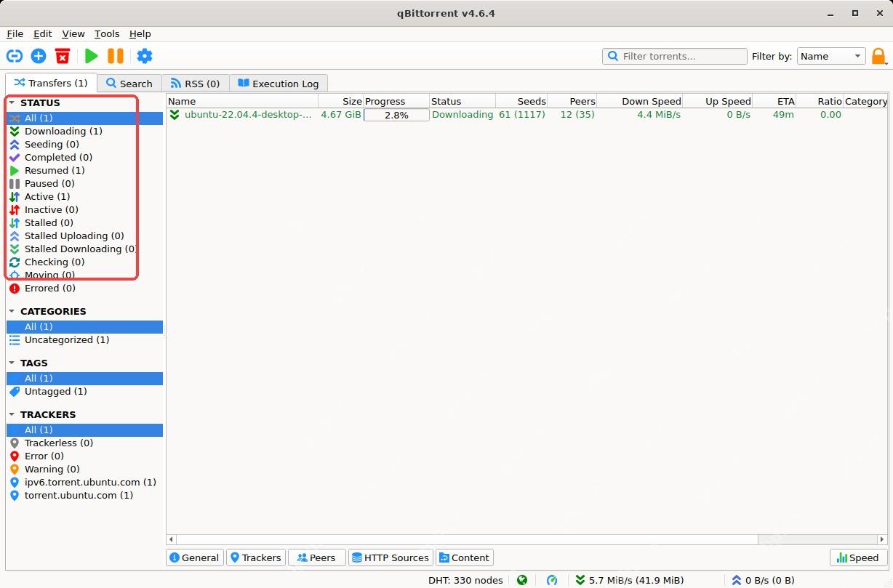The height and width of the screenshot is (588, 893).
Task: Select ipv6.torrent.ubuntu.com (1) tracker
Action: tap(90, 482)
